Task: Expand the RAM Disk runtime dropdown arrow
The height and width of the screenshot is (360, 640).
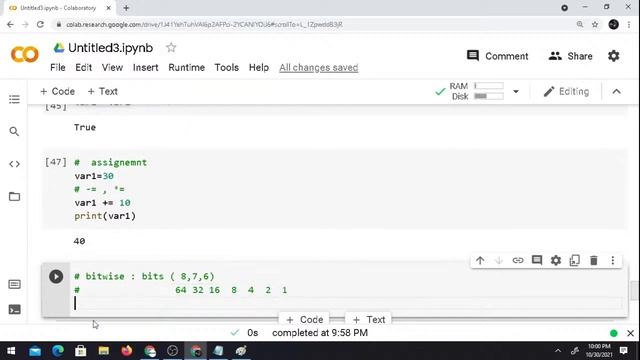Action: click(x=516, y=91)
